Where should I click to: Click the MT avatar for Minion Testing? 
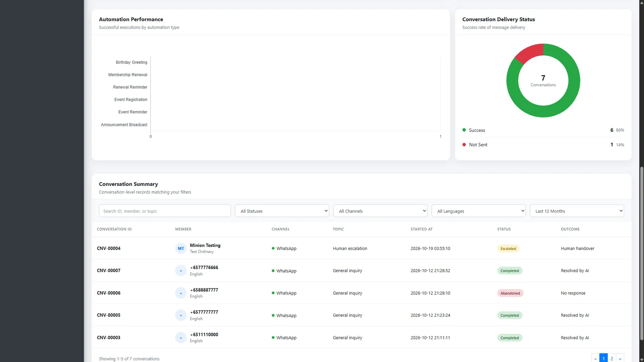(181, 249)
